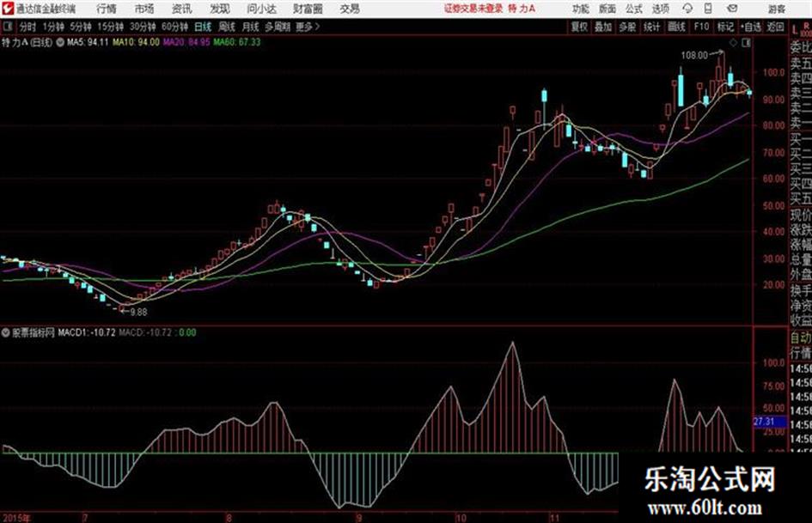812x523 pixels.
Task: Open the customer service headset icon
Action: click(x=687, y=9)
